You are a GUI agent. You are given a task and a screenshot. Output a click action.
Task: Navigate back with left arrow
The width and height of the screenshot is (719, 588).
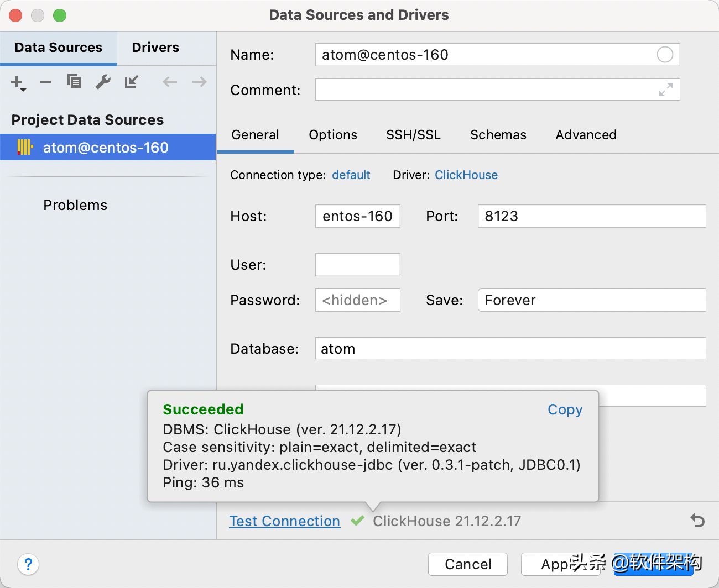coord(170,82)
